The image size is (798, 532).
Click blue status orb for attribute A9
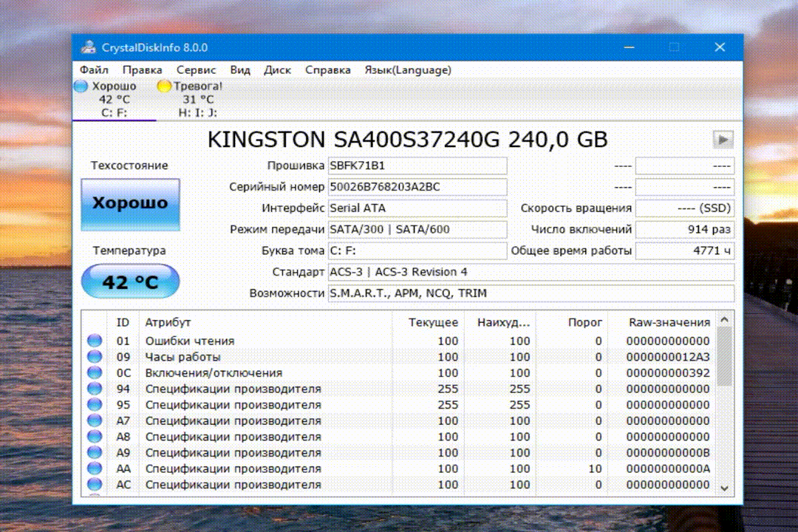click(94, 452)
